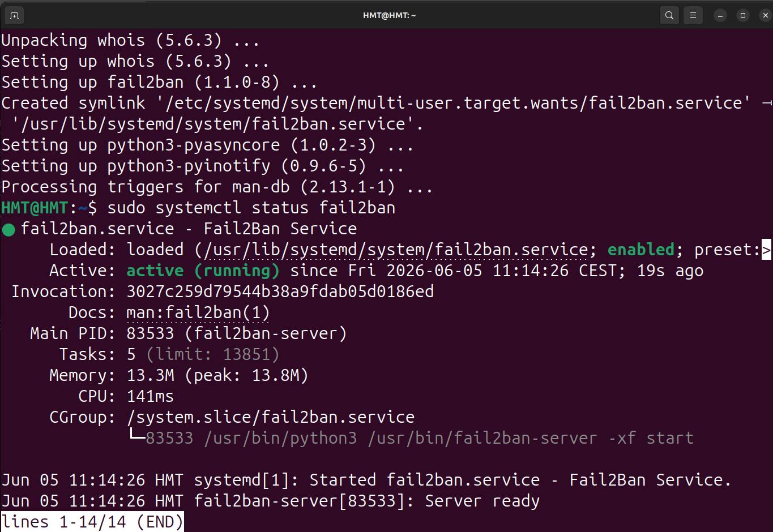Click the Tasks value '5'
The width and height of the screenshot is (773, 532).
pyautogui.click(x=131, y=354)
